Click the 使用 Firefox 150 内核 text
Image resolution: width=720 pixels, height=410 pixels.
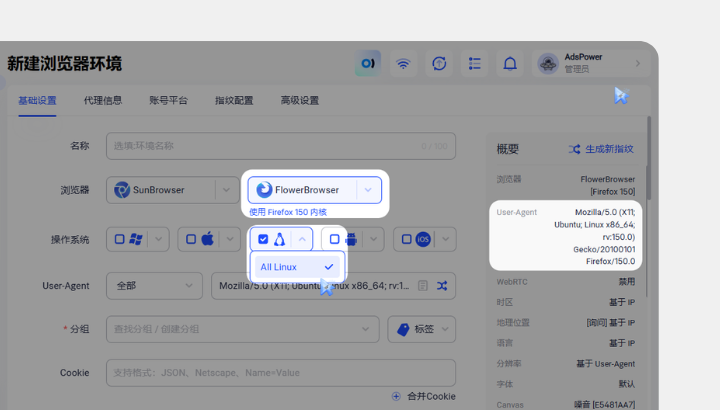288,212
